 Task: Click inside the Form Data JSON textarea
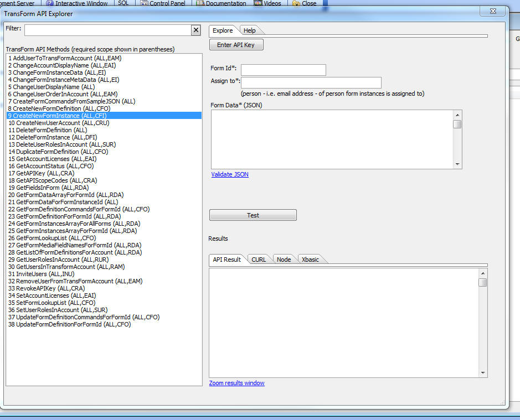(x=332, y=139)
